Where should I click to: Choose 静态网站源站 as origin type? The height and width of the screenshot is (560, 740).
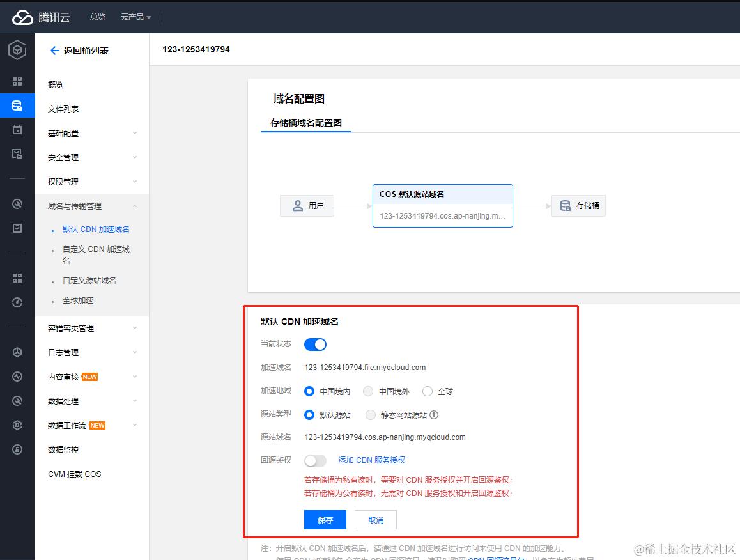click(371, 415)
